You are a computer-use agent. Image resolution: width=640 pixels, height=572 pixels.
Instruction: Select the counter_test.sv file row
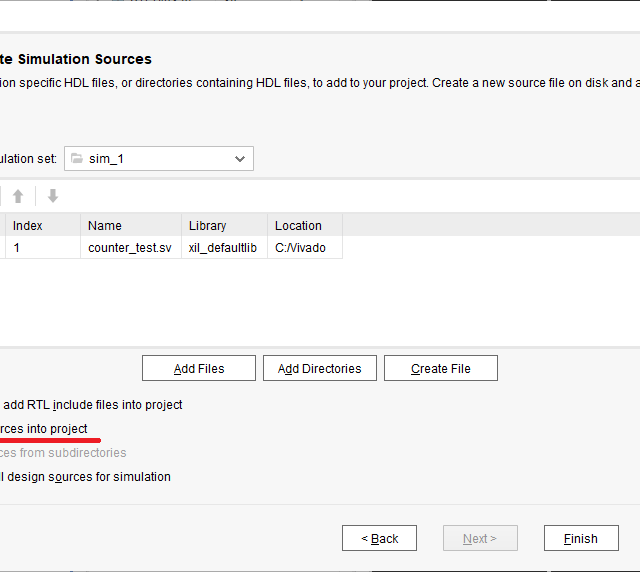[129, 248]
